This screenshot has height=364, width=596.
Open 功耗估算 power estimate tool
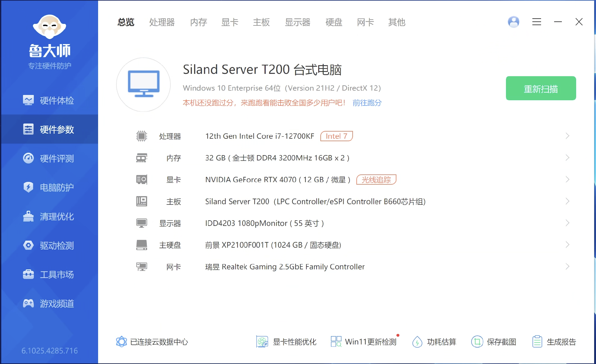(x=434, y=342)
